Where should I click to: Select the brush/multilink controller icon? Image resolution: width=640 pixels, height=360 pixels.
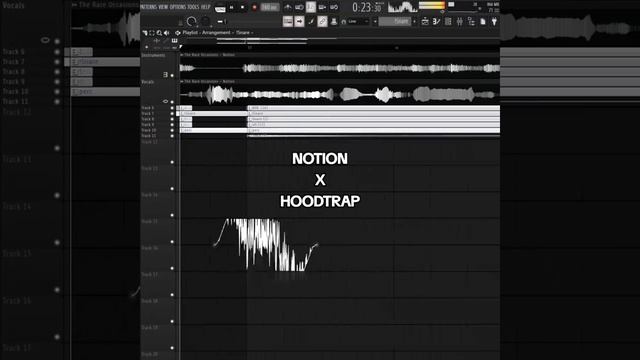[311, 22]
